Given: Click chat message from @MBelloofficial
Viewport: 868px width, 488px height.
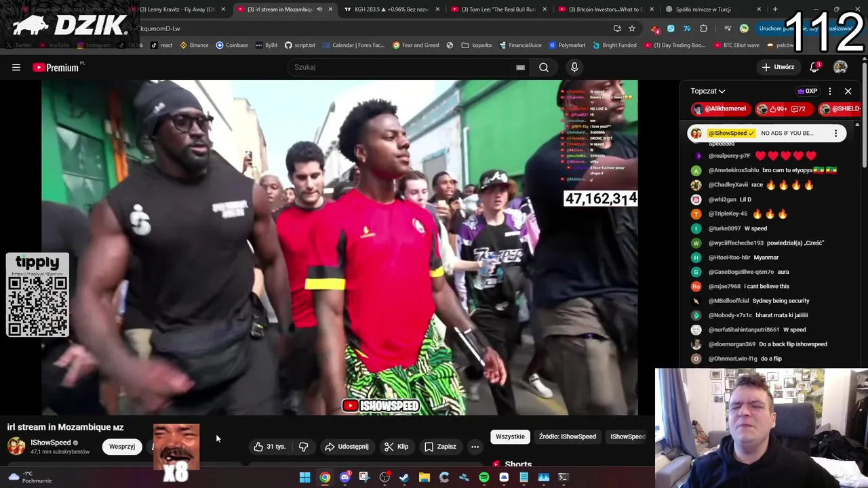Looking at the screenshot, I should tap(759, 301).
